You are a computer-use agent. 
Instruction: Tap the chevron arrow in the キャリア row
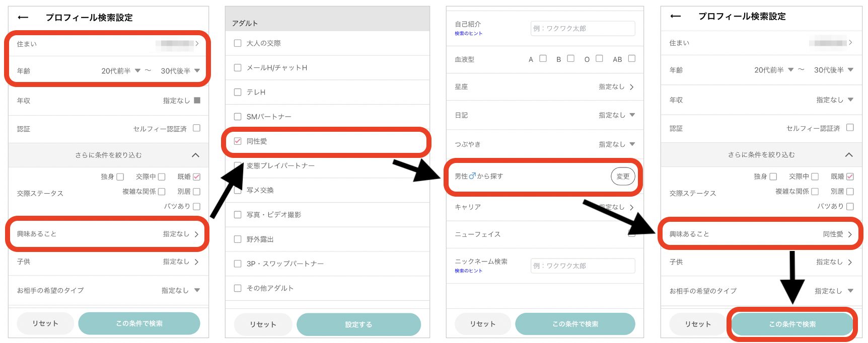(631, 207)
